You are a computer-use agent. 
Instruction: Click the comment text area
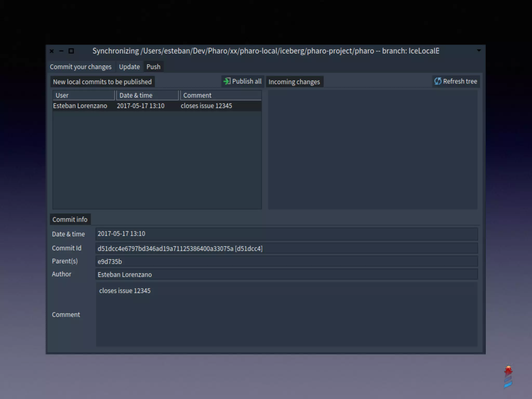(286, 314)
